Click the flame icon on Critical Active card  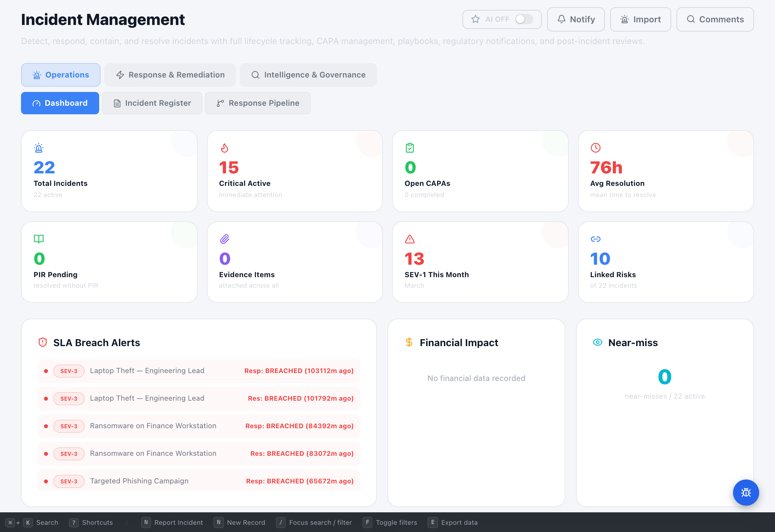pos(224,148)
